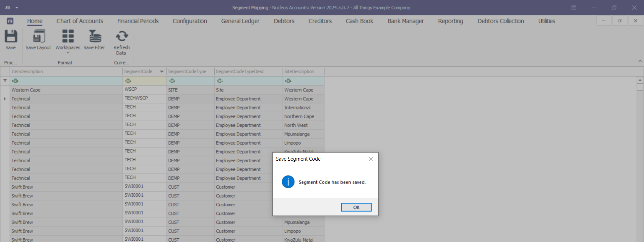
Task: Open the quick access toolbar dropdown arrow
Action: [x=17, y=7]
